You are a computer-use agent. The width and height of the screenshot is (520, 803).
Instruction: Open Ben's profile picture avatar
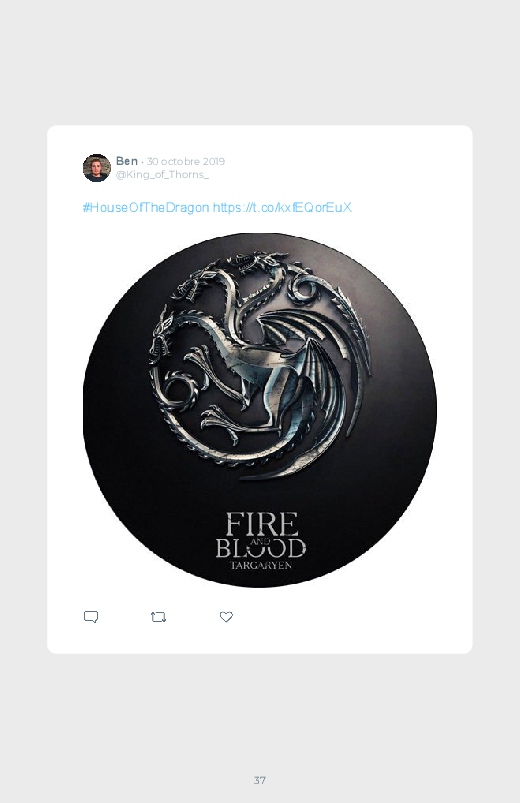tap(97, 167)
